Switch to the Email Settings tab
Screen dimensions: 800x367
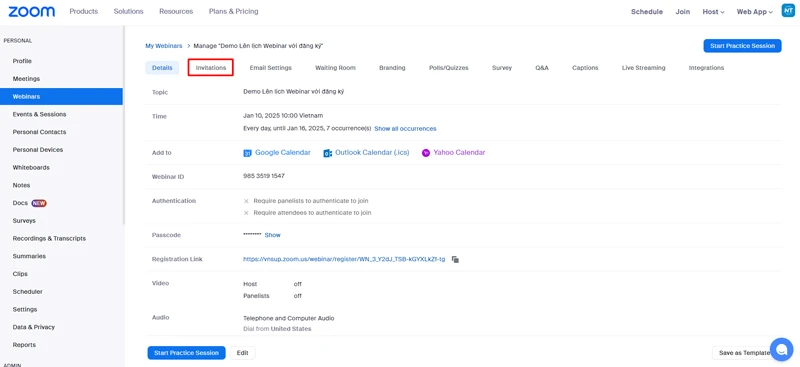point(270,68)
